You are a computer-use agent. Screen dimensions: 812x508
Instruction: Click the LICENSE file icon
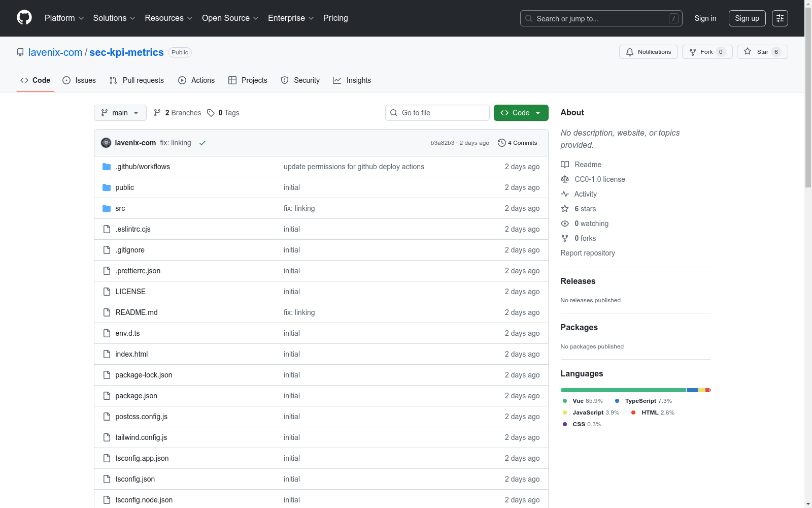[x=107, y=292]
